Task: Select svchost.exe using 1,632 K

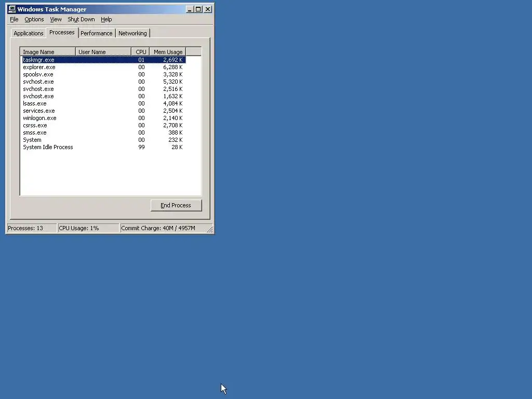Action: (103, 96)
